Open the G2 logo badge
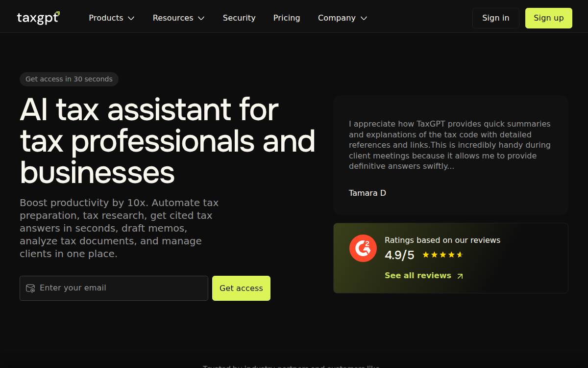588x368 pixels. click(363, 248)
